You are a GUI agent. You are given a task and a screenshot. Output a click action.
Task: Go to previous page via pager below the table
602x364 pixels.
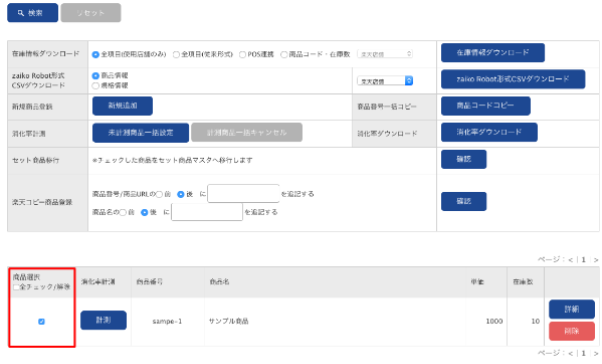[571, 353]
